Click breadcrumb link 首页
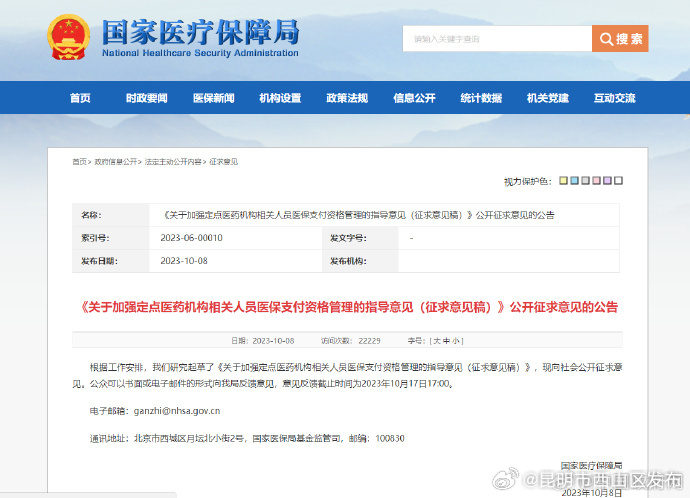Image resolution: width=690 pixels, height=498 pixels. [80, 162]
